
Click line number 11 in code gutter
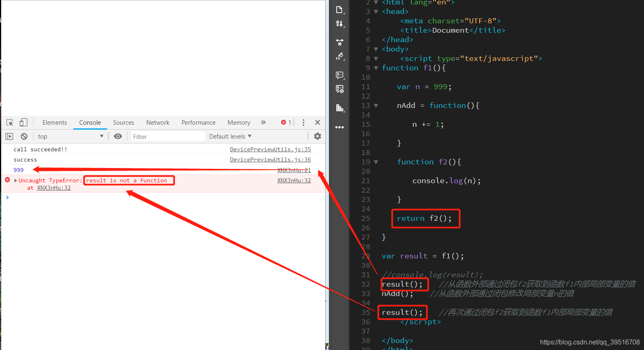pyautogui.click(x=365, y=87)
